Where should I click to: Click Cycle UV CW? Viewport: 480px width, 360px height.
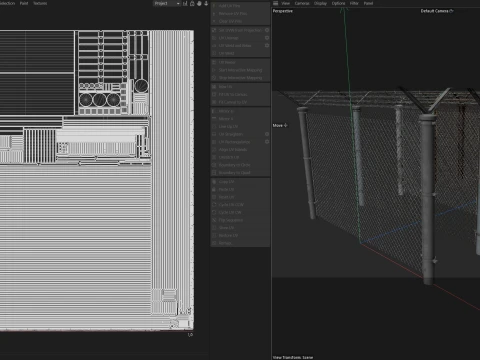click(x=230, y=213)
